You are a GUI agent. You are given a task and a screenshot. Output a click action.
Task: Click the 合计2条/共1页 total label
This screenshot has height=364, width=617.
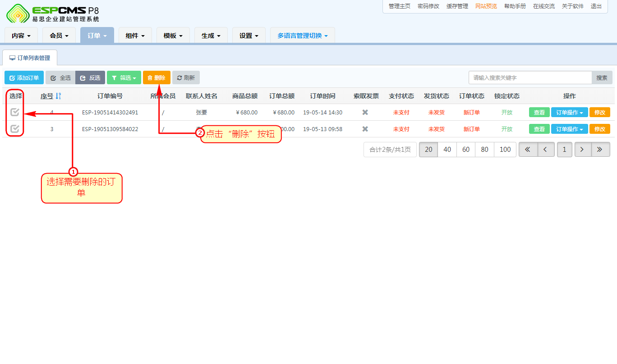[390, 150]
